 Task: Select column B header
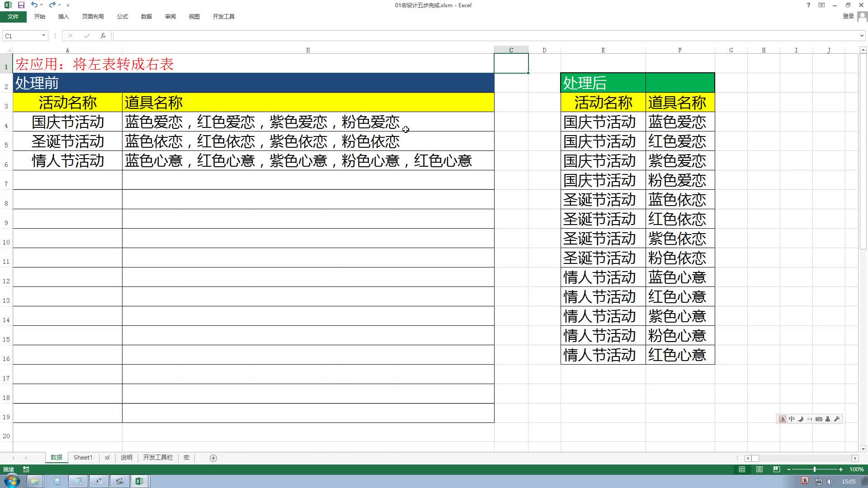(x=308, y=50)
